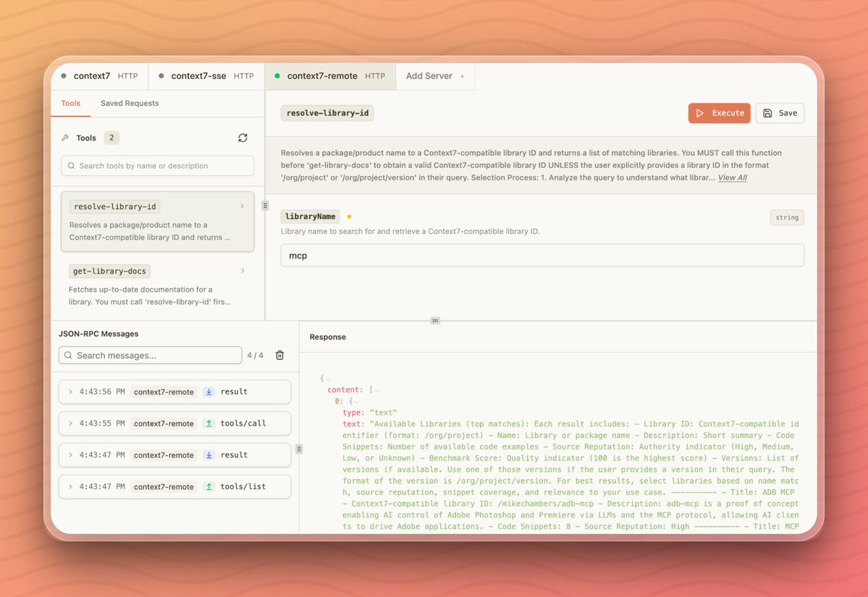
Task: Open the Saved Requests tab
Action: [x=130, y=103]
